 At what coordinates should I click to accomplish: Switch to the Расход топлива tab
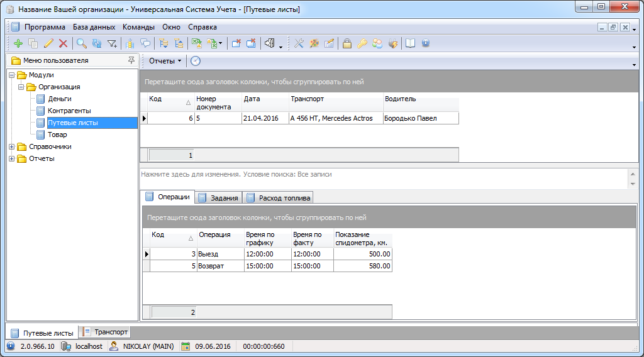point(279,198)
